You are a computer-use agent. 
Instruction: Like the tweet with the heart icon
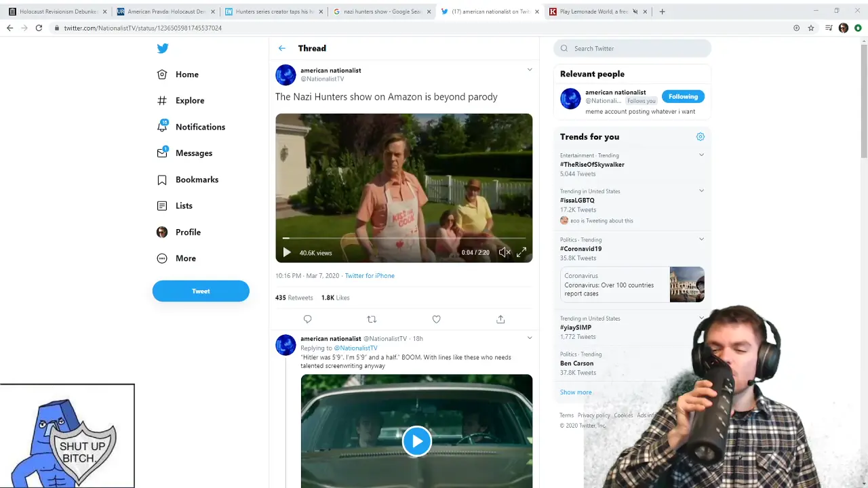(436, 319)
